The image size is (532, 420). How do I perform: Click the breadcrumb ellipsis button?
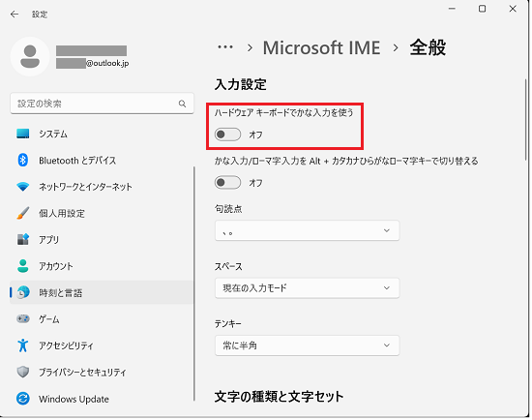pos(225,47)
